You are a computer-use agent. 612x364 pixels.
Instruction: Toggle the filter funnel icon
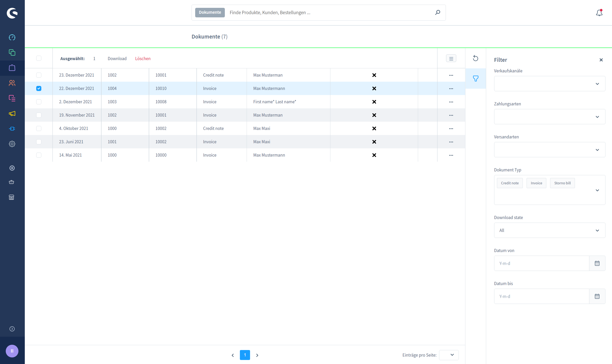(x=476, y=79)
